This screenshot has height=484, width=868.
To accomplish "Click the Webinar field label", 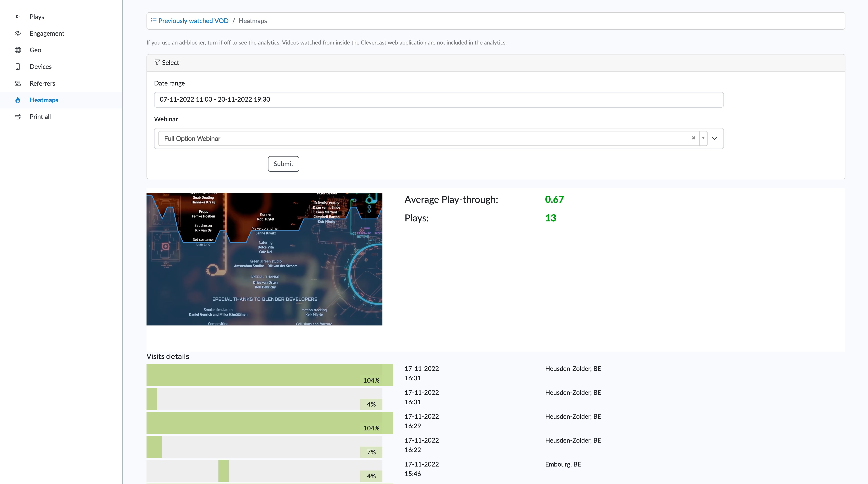I will point(166,119).
